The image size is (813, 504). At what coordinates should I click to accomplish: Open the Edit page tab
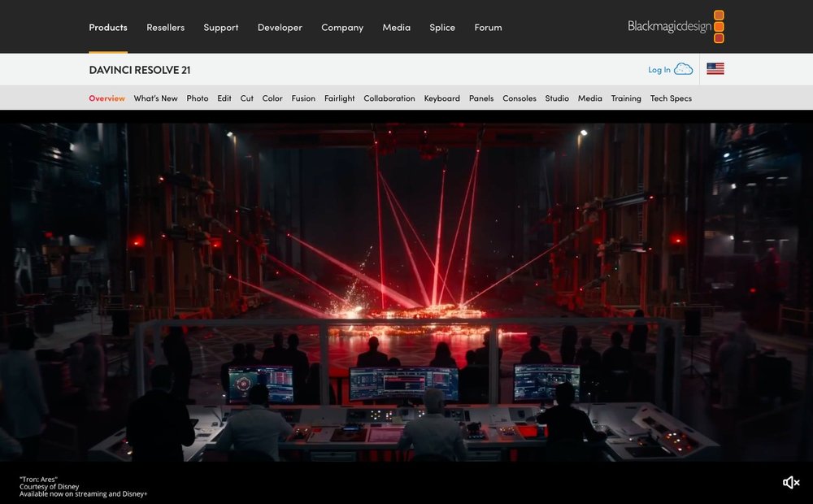click(224, 98)
